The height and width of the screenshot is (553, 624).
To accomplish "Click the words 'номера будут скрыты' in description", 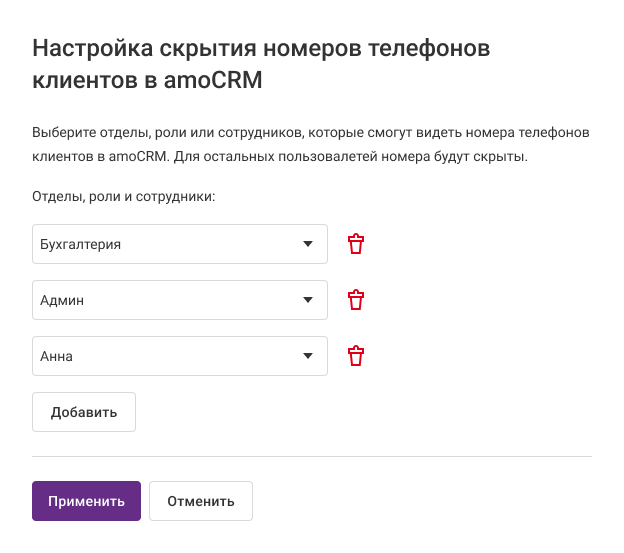I will 461,158.
